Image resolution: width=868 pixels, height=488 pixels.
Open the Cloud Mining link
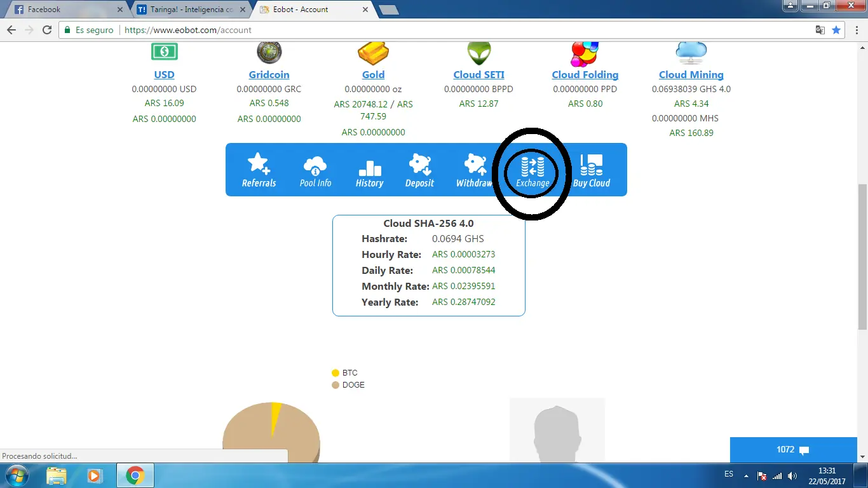point(691,74)
